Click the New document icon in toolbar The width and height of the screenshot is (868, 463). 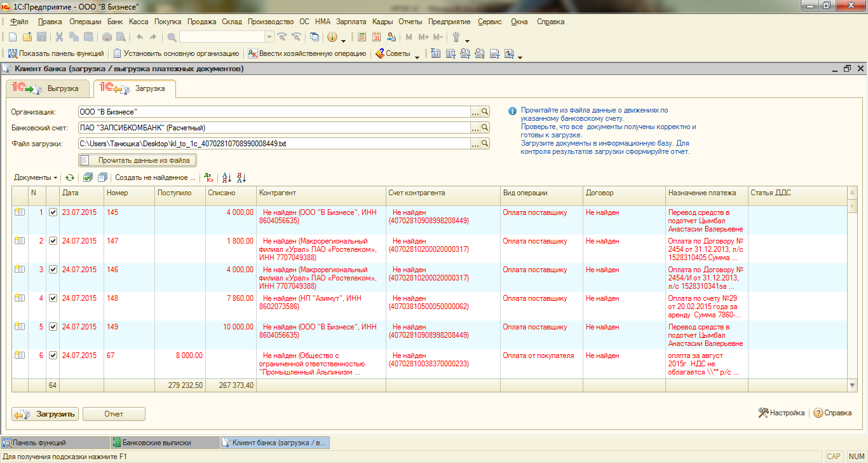point(13,38)
